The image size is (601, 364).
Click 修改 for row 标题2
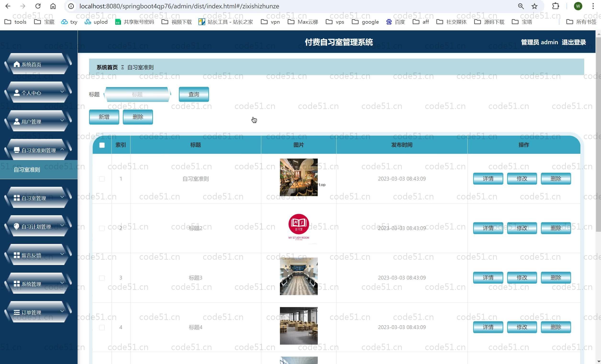(522, 228)
